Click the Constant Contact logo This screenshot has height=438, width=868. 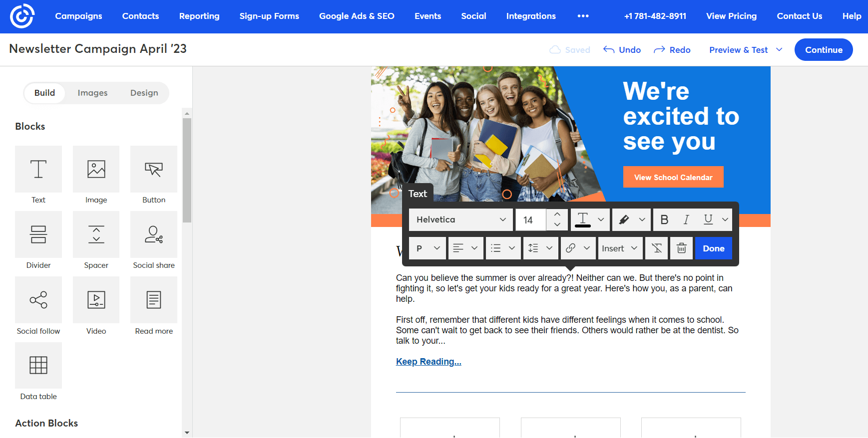22,16
